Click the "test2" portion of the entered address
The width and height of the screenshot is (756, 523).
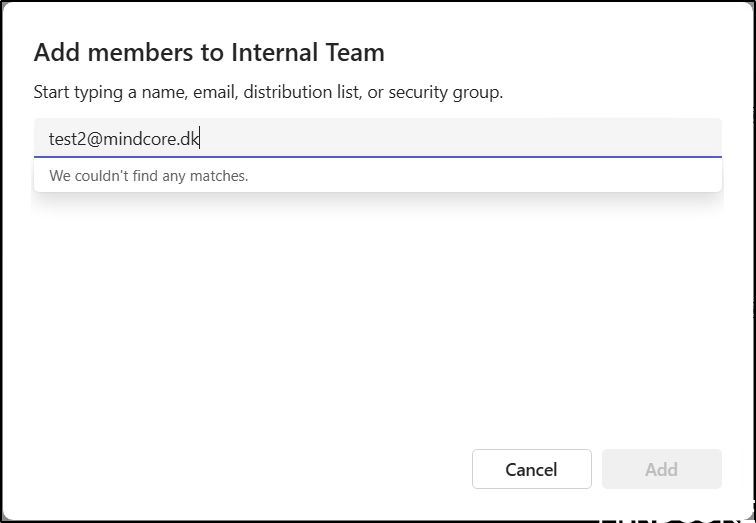pyautogui.click(x=67, y=139)
